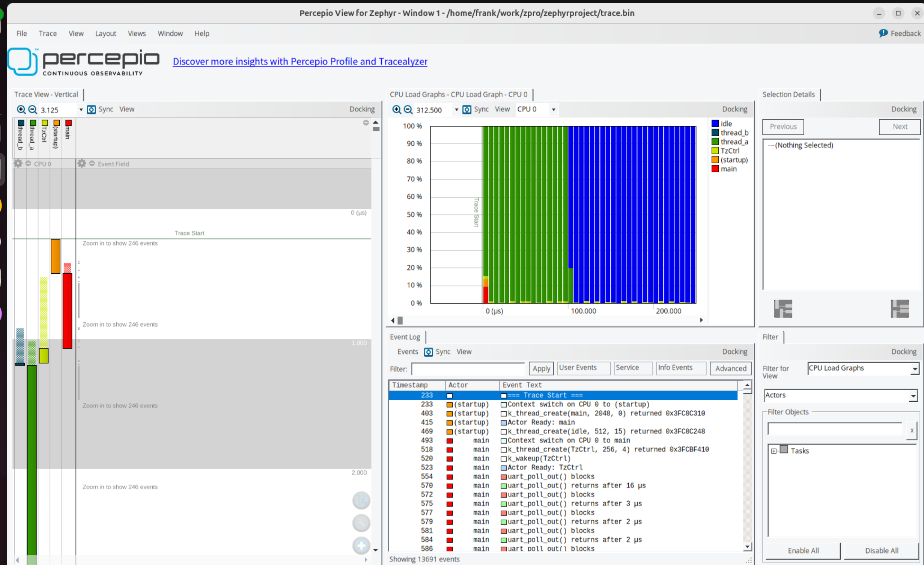This screenshot has height=565, width=924.
Task: Click the Percepio logo
Action: tap(84, 62)
